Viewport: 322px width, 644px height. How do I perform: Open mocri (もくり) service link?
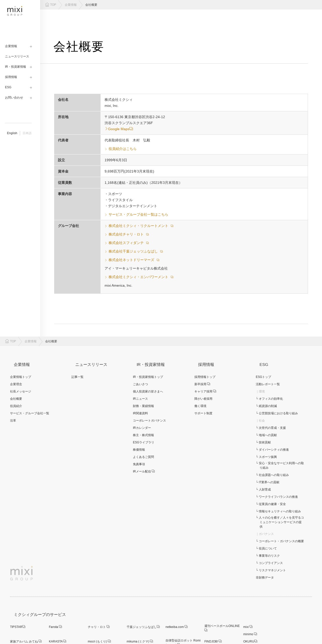click(x=99, y=641)
